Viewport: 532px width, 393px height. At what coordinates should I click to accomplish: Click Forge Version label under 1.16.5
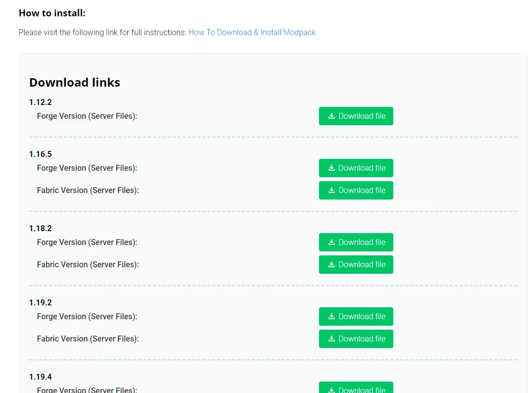(87, 168)
